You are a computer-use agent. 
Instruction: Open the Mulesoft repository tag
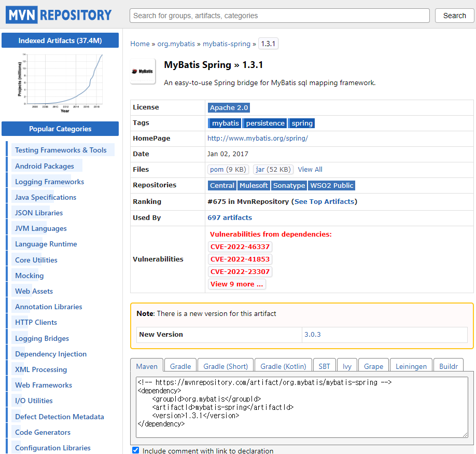pos(254,185)
